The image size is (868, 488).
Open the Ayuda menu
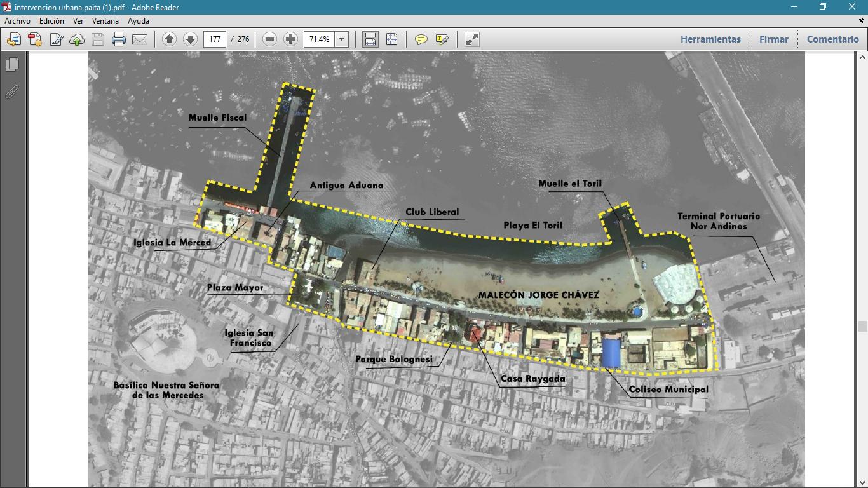click(139, 21)
